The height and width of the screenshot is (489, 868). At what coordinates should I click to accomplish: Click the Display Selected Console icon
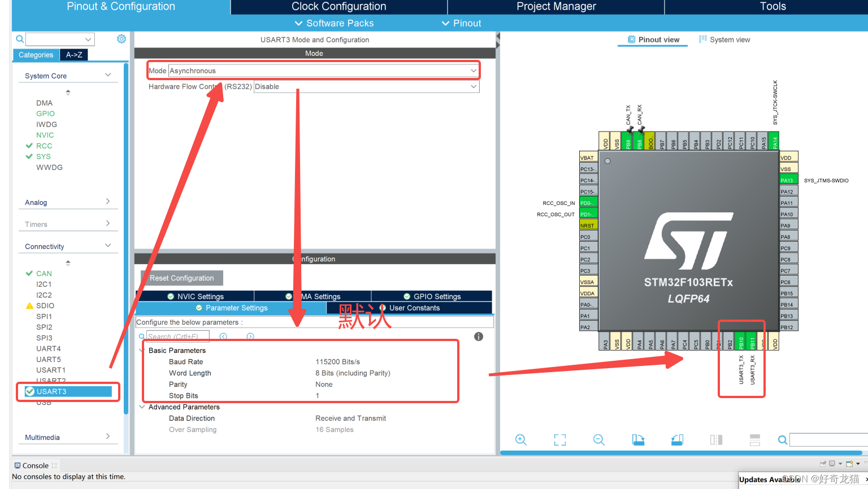[x=832, y=464]
